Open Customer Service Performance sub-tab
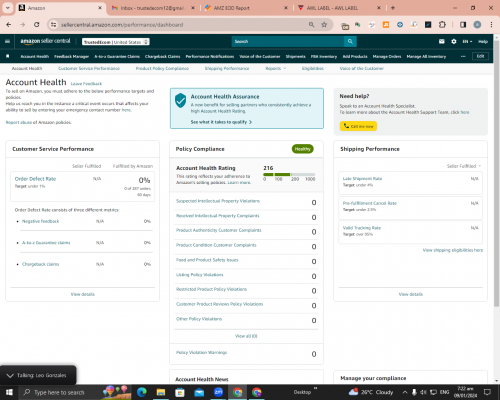 [89, 68]
